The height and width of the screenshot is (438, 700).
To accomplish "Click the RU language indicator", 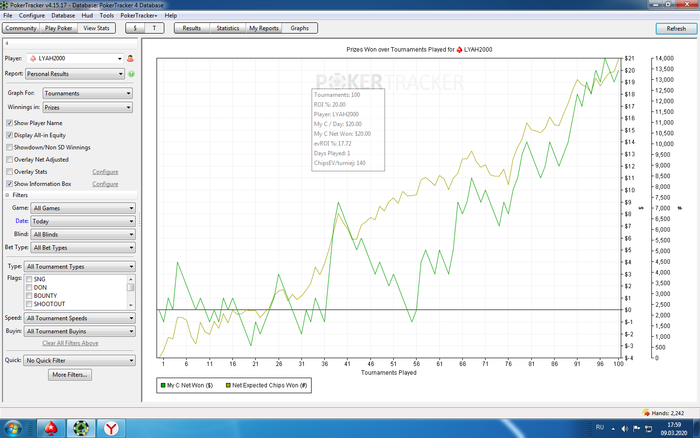I will 600,427.
